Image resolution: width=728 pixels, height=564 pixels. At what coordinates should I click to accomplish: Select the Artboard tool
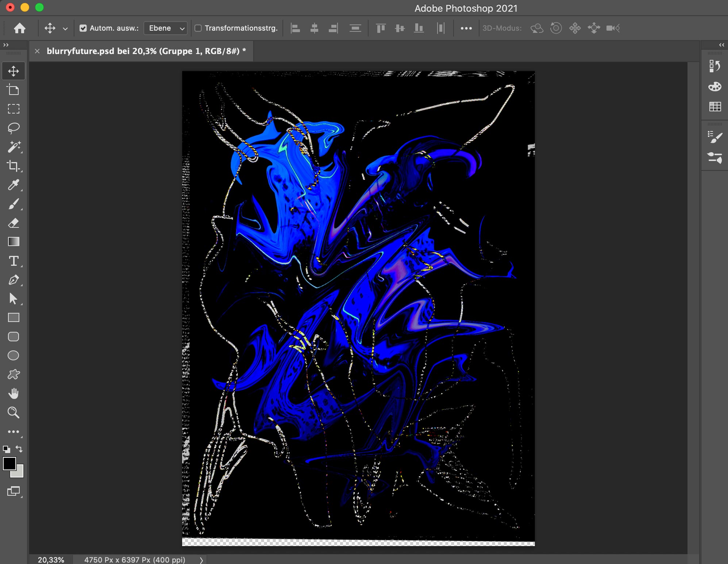[14, 90]
